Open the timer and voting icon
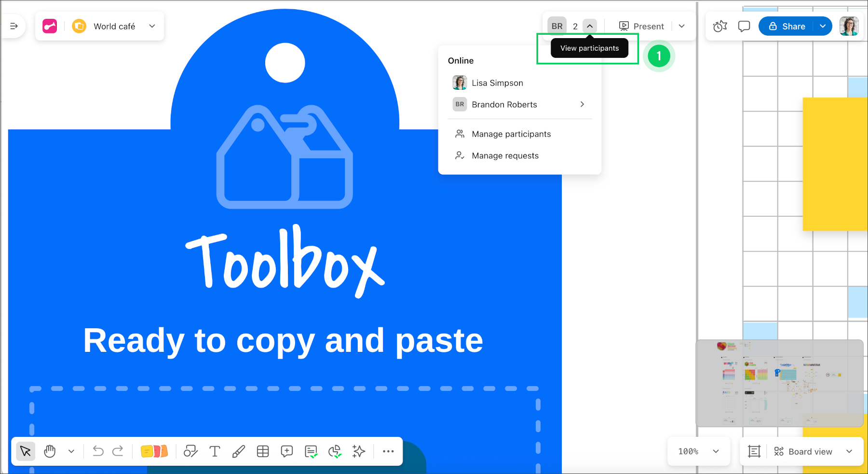The width and height of the screenshot is (868, 474). click(720, 26)
